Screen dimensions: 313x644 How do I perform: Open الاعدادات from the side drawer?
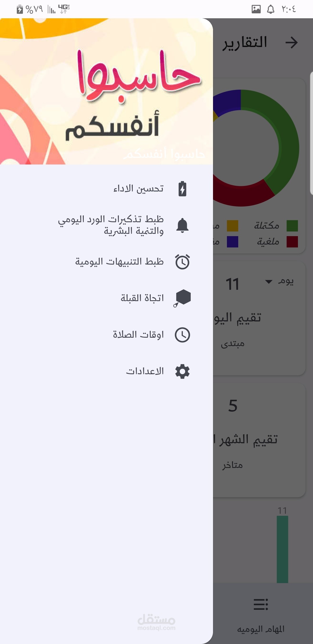click(x=145, y=371)
